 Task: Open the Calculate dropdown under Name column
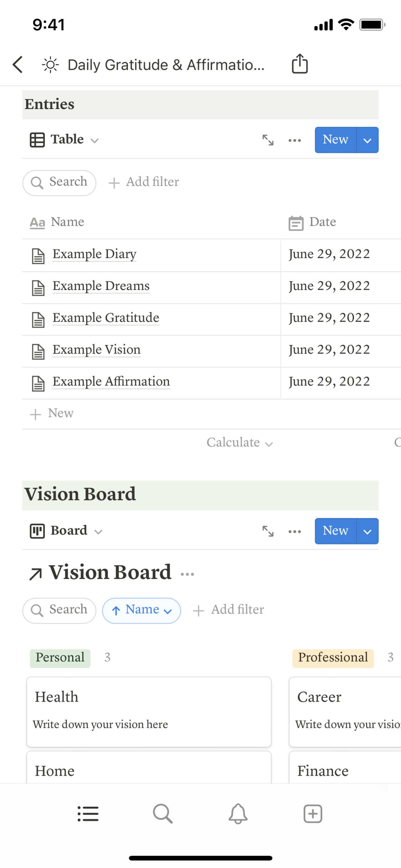[240, 443]
